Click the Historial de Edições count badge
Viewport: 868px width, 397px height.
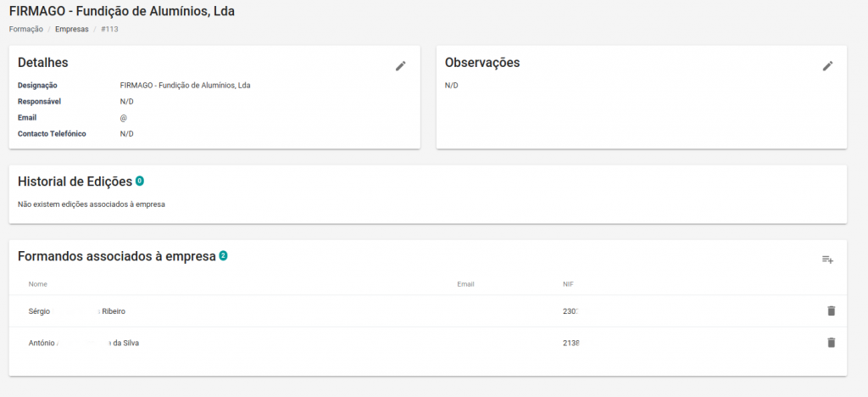pos(139,181)
